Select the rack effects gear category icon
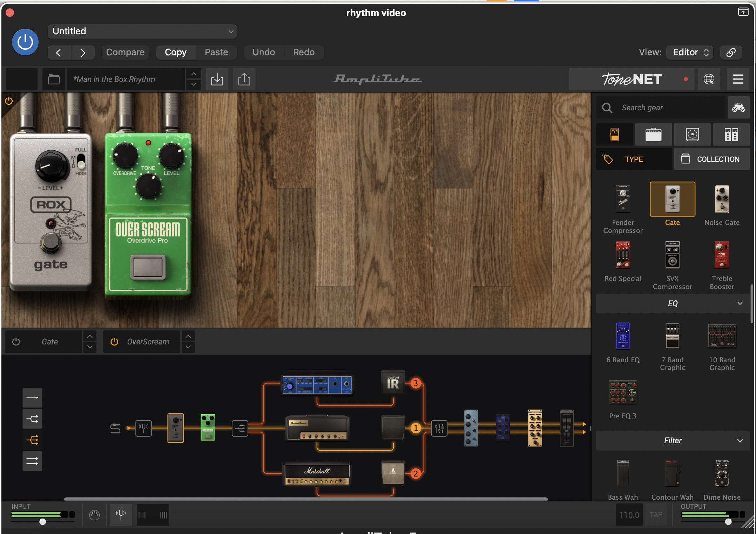 731,134
